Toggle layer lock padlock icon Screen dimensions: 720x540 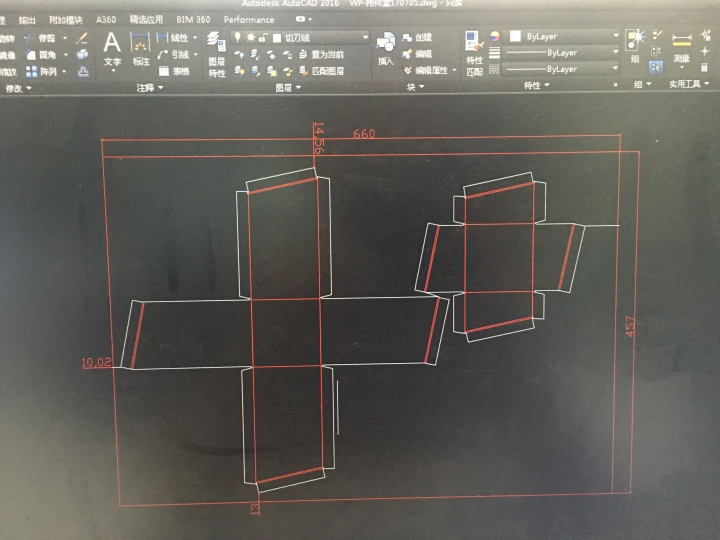click(x=262, y=37)
